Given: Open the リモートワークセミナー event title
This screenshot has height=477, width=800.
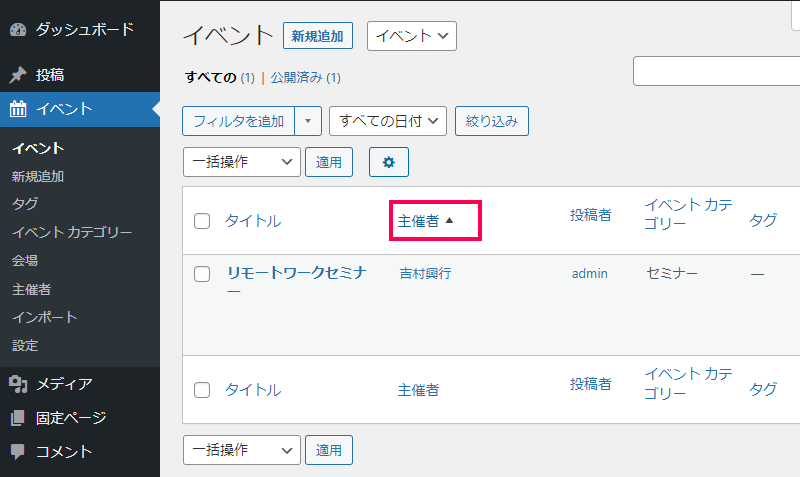Looking at the screenshot, I should coord(297,282).
